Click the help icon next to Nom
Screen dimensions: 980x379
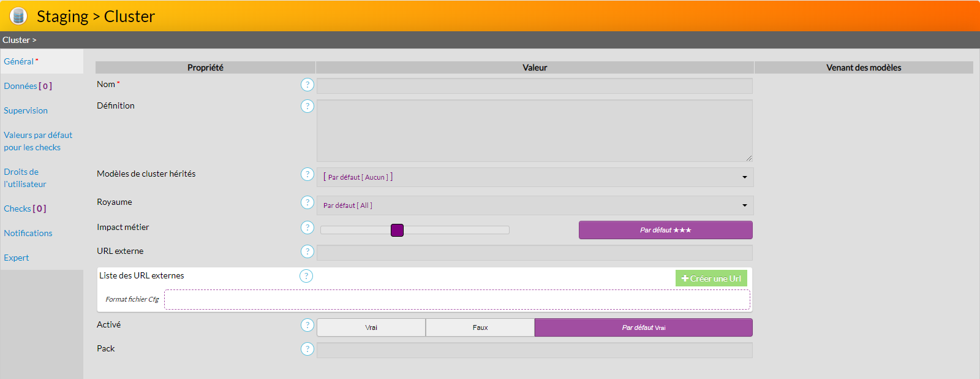pos(307,85)
